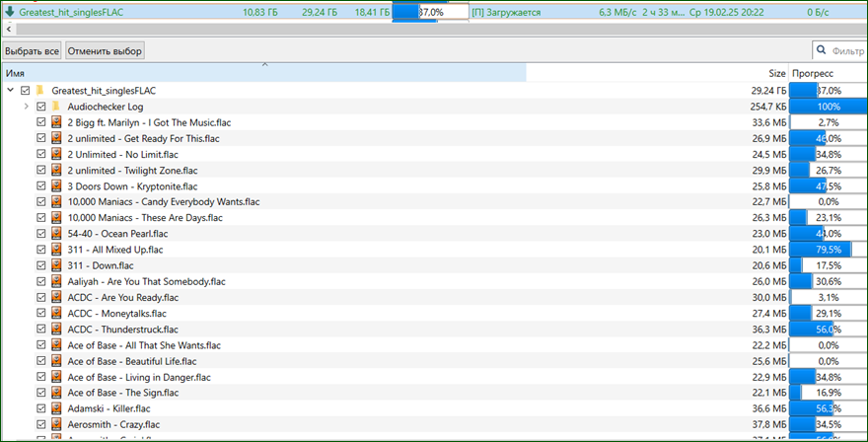Click the 36,3 МБ size of ACDC - Thunderstruck
The image size is (868, 442).
click(769, 330)
